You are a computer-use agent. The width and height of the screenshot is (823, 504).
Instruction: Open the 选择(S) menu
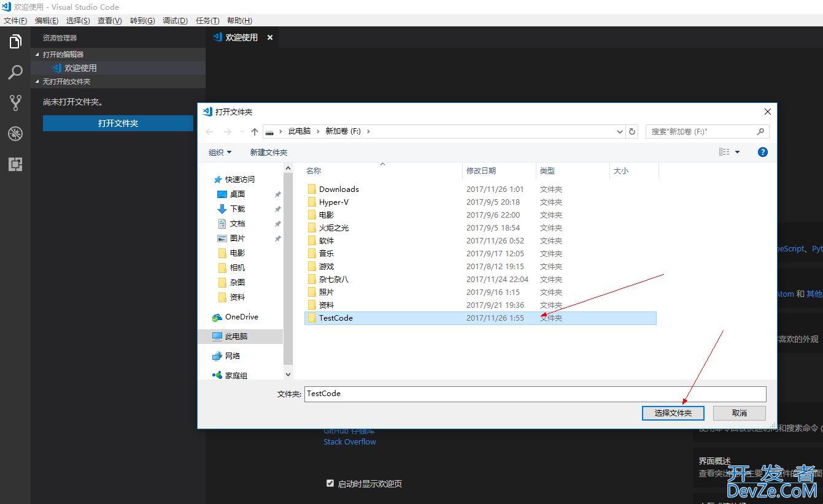(x=78, y=20)
